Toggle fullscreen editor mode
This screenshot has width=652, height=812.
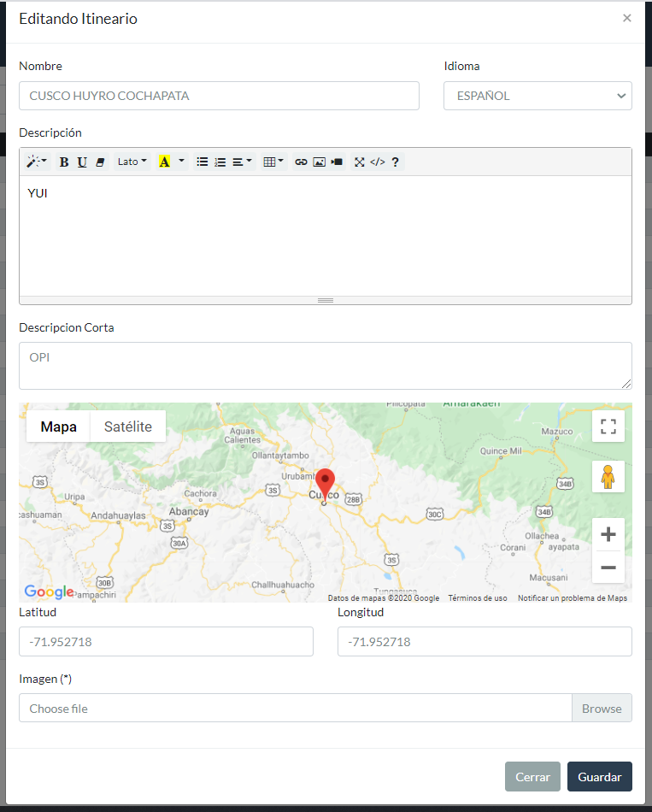pyautogui.click(x=360, y=162)
